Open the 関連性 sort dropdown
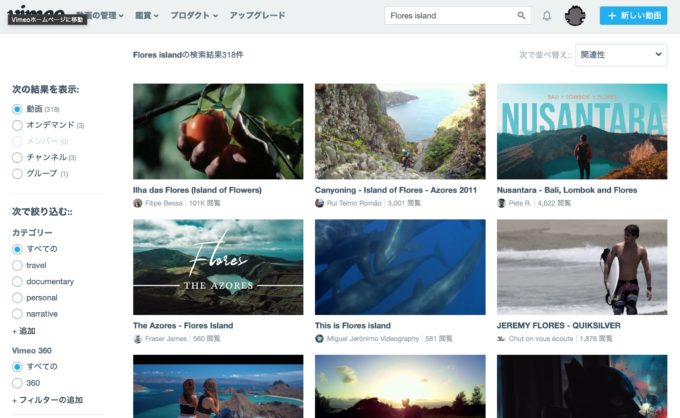 pyautogui.click(x=621, y=55)
